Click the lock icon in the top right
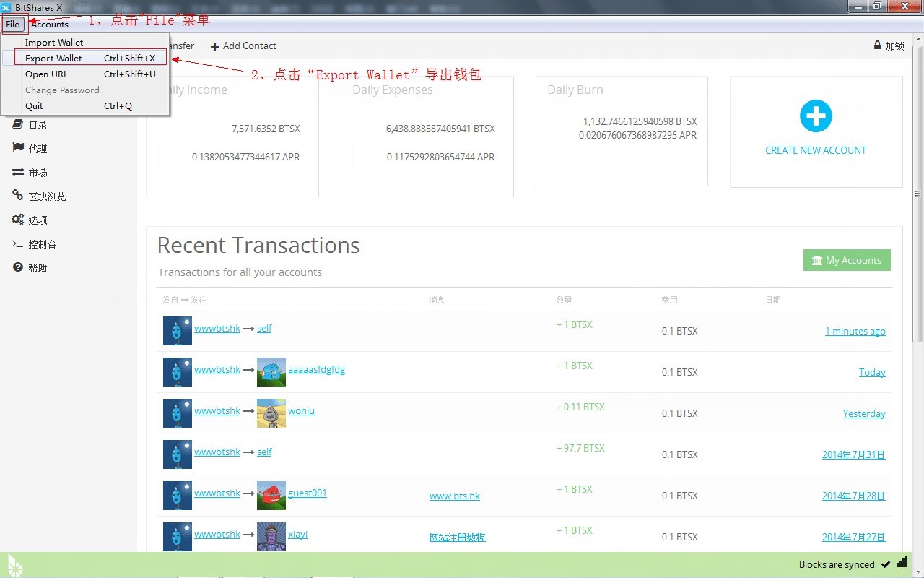The height and width of the screenshot is (578, 924). (877, 46)
